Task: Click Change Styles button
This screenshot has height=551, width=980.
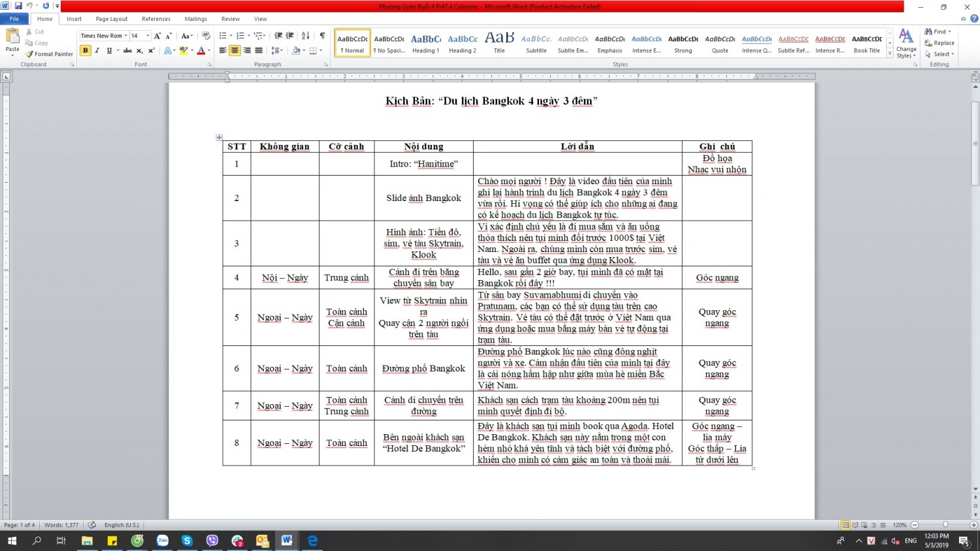Action: pos(906,43)
